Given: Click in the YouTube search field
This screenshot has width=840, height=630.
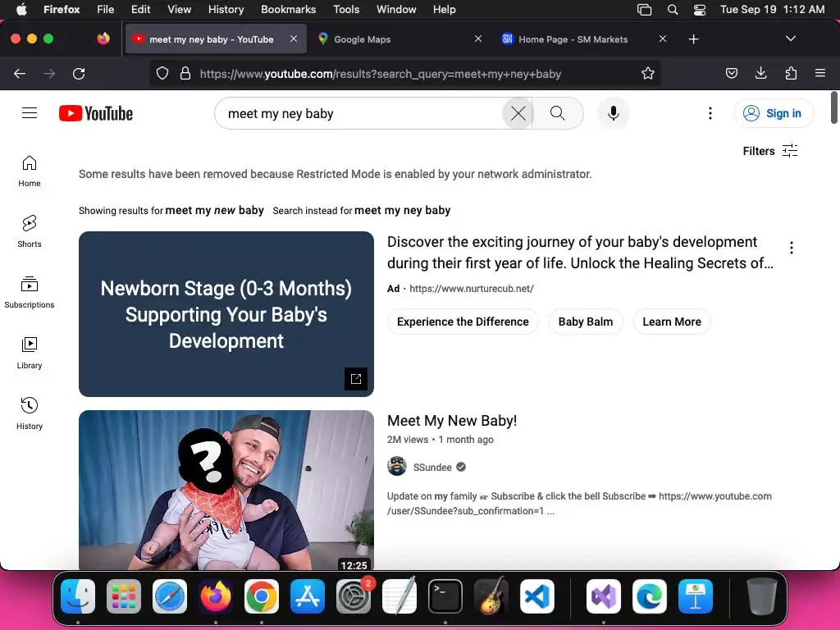Looking at the screenshot, I should point(359,113).
